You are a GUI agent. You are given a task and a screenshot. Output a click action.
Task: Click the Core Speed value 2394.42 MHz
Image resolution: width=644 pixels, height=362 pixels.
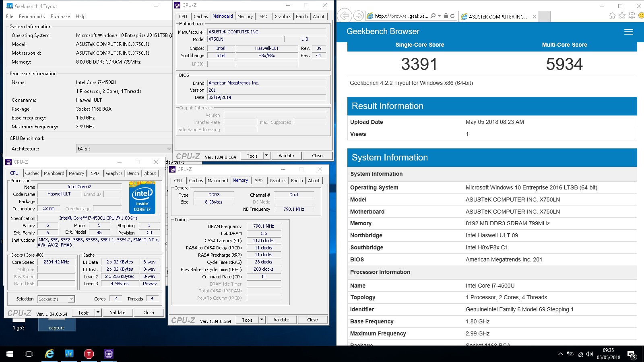click(56, 262)
